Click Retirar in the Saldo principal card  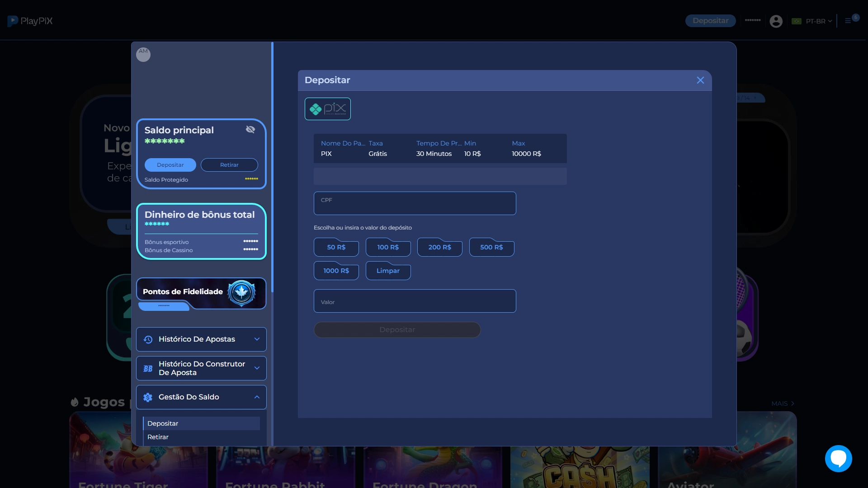tap(229, 165)
